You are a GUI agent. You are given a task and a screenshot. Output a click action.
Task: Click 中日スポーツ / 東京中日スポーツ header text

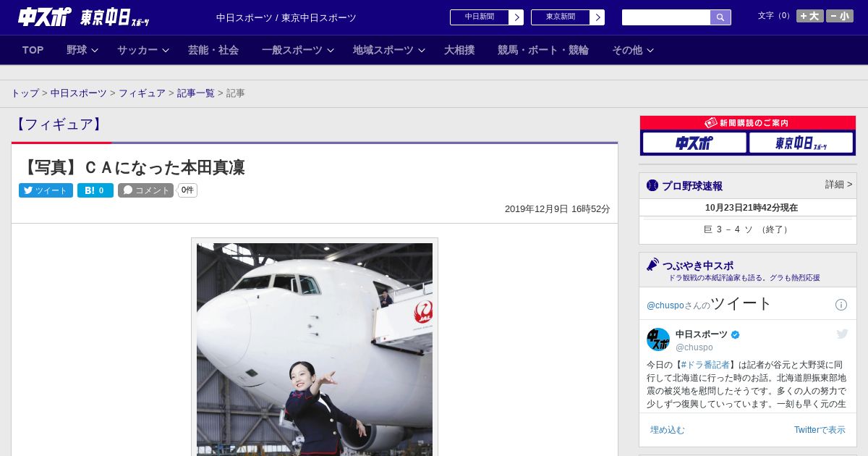(x=286, y=17)
